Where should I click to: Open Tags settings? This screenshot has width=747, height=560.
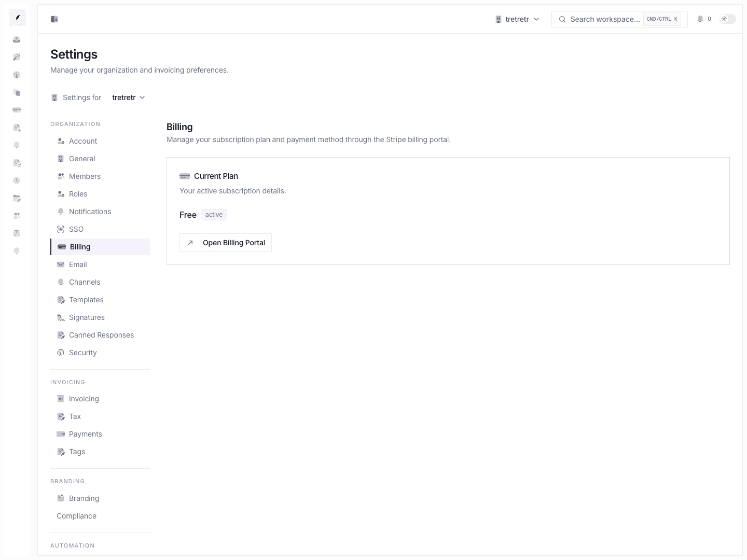(x=100, y=452)
